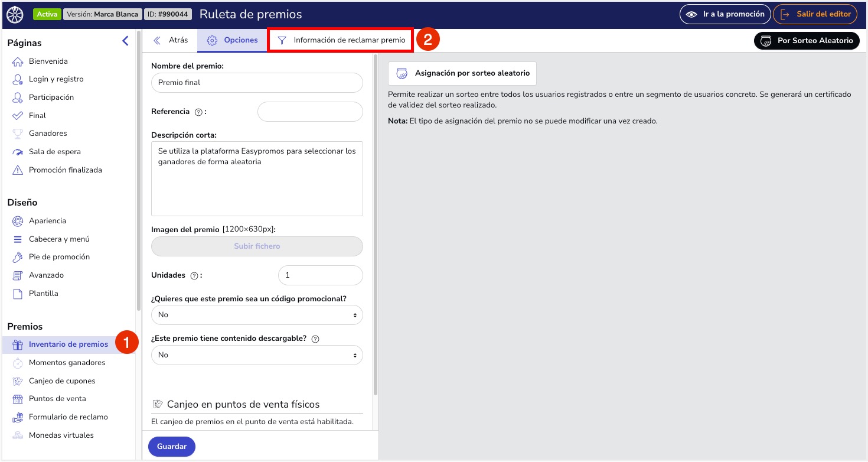This screenshot has height=462, width=868.
Task: Open Información de reclamar premio tab
Action: 341,40
